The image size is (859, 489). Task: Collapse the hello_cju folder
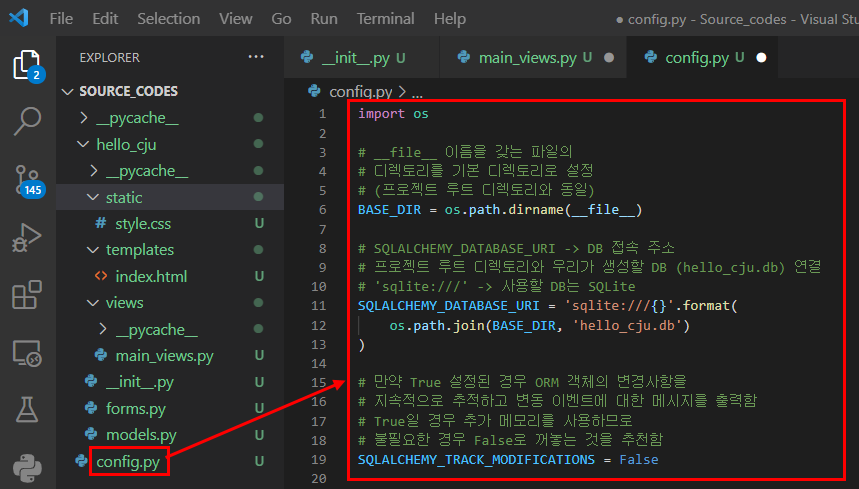(83, 144)
